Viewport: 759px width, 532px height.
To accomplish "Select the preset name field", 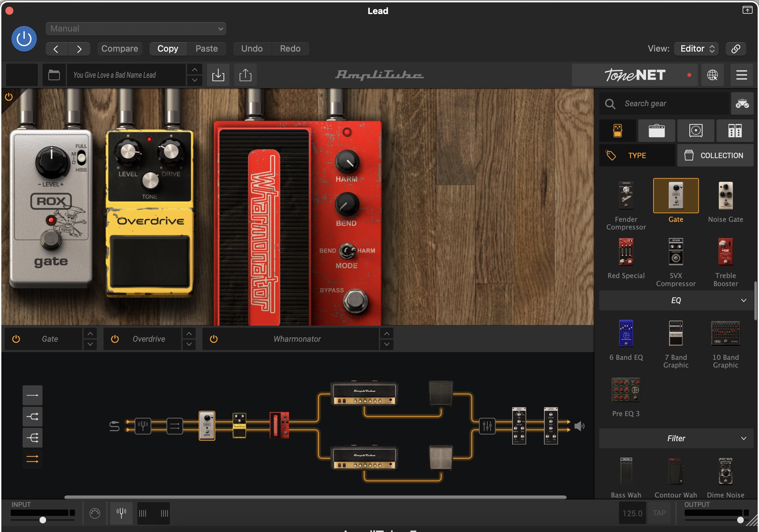I will (x=126, y=75).
